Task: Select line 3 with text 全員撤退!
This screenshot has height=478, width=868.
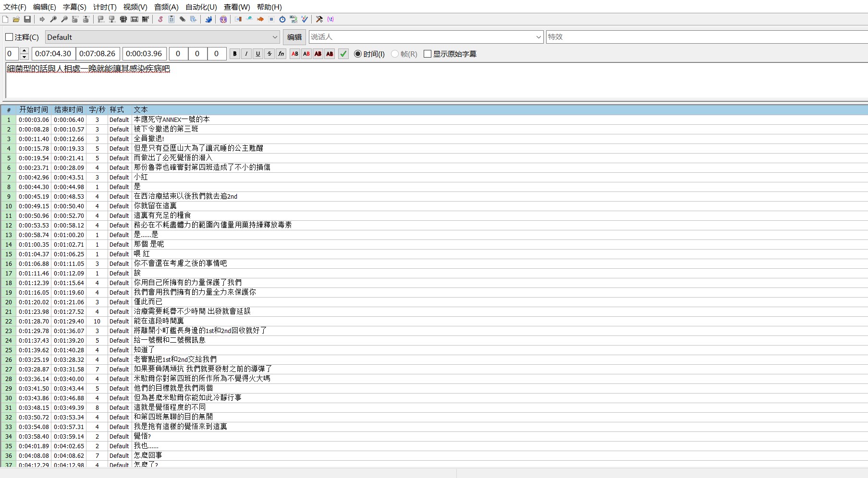Action: [x=434, y=139]
